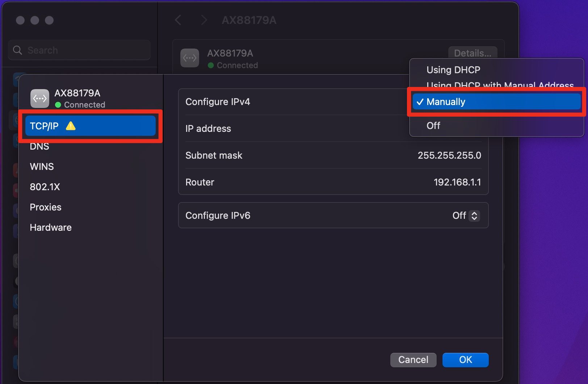Click the Router address field value

[457, 182]
